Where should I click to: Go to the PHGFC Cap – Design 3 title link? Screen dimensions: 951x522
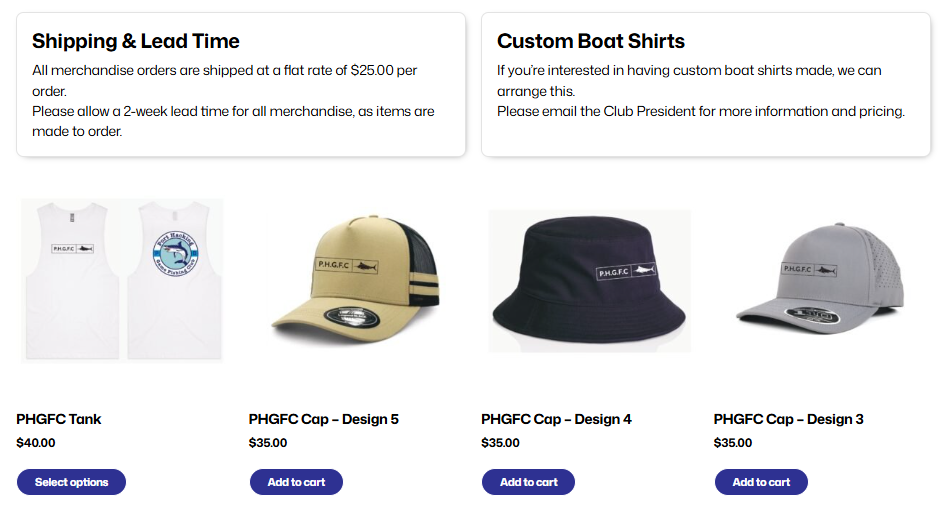pyautogui.click(x=788, y=419)
